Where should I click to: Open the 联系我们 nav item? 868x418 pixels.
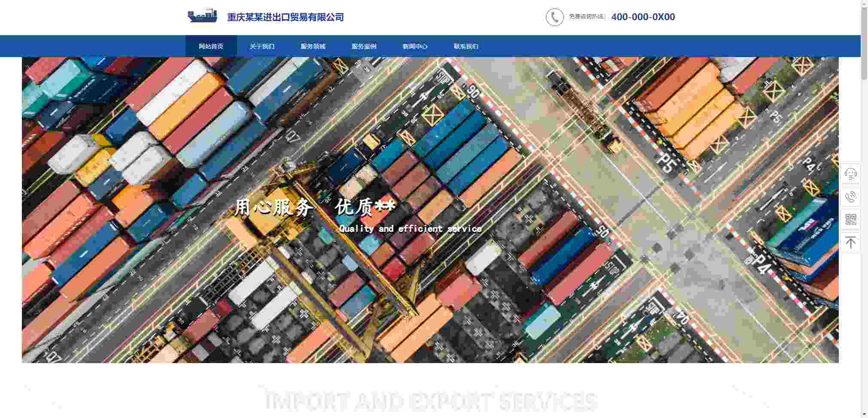point(466,46)
